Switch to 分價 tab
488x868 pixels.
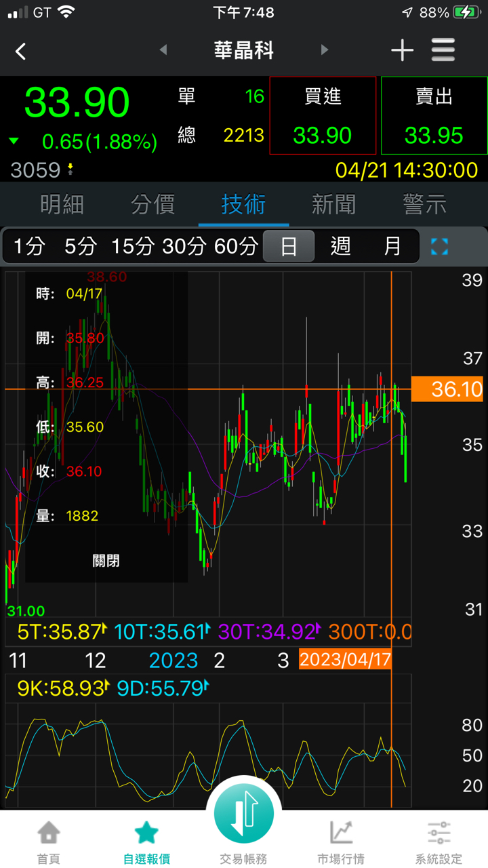[x=152, y=204]
